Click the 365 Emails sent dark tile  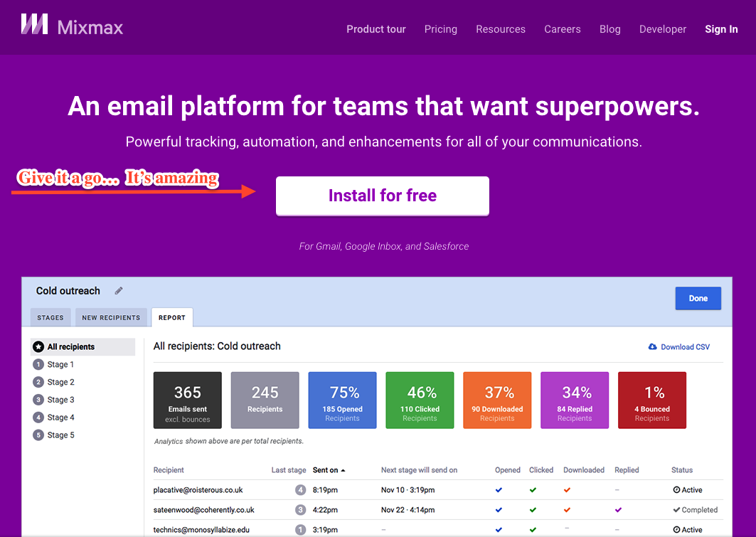(x=188, y=400)
